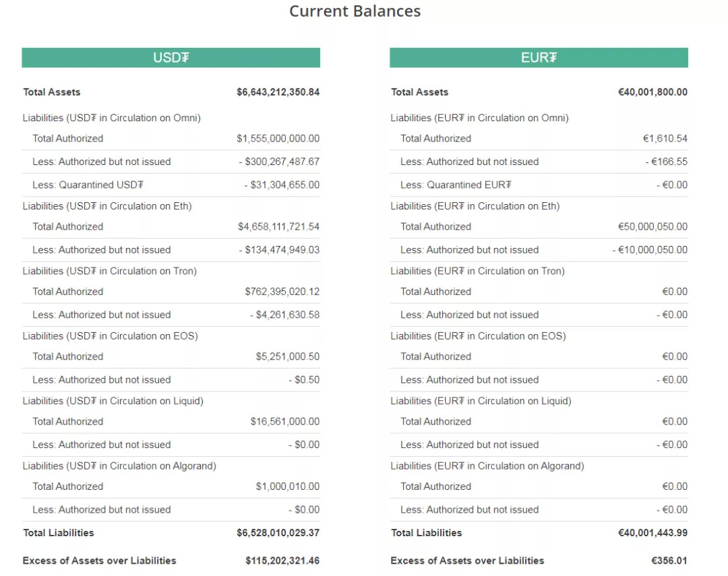Click Liabilities (EUR₮ in Circulation on Omni)
This screenshot has height=576, width=728.
click(480, 118)
